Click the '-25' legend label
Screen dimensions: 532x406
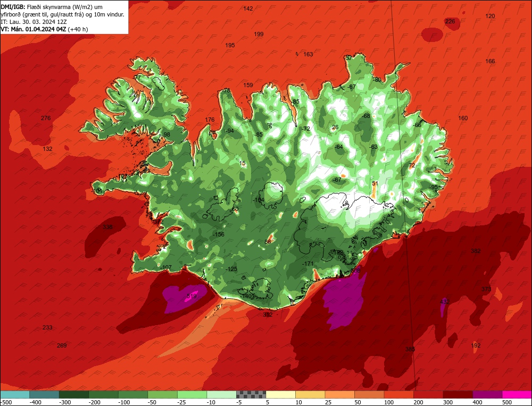coord(182,402)
